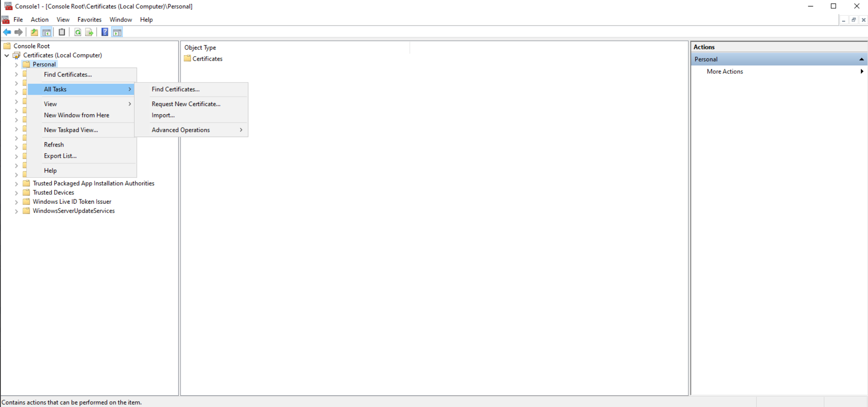The height and width of the screenshot is (407, 868).
Task: Click the Forward navigation arrow in toolbar
Action: pyautogui.click(x=18, y=32)
